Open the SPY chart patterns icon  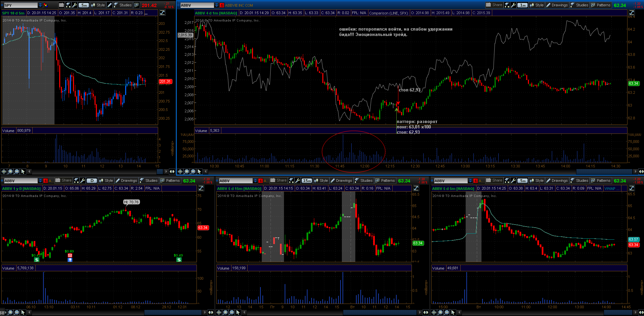pos(136,5)
